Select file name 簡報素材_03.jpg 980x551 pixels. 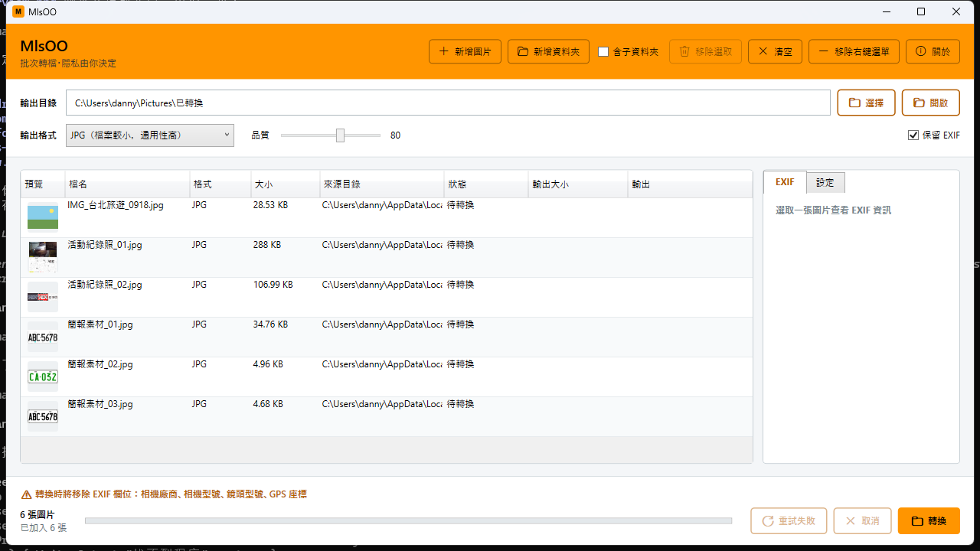tap(100, 404)
